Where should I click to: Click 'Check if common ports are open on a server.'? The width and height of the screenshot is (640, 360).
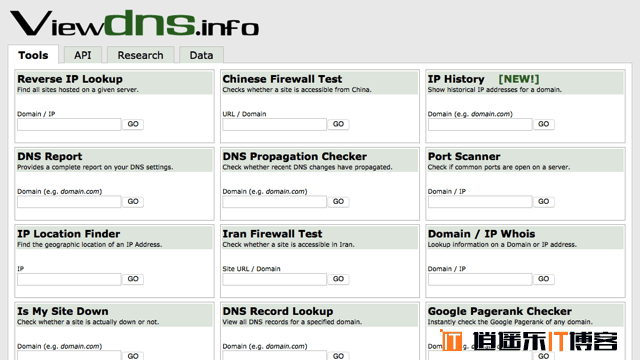499,167
